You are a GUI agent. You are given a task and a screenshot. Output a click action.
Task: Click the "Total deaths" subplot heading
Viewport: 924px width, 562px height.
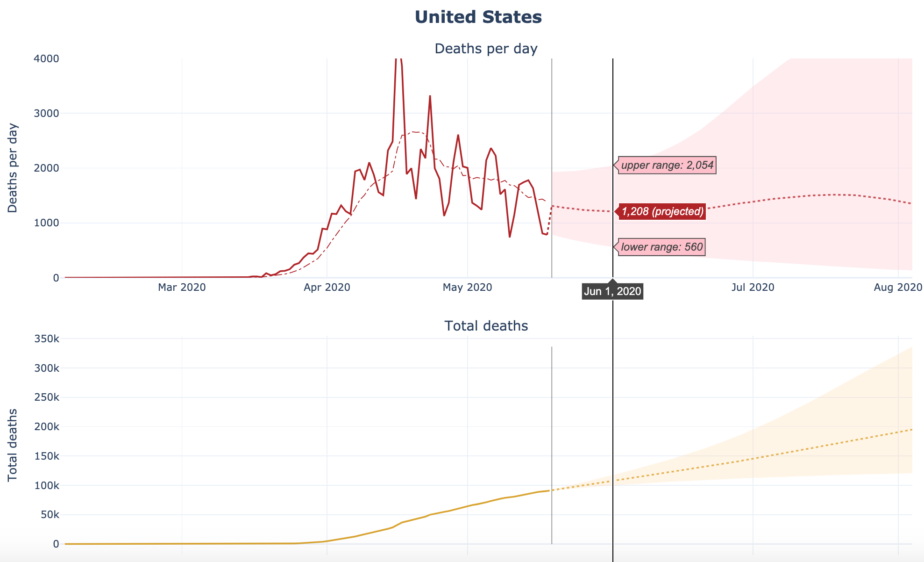click(x=486, y=326)
